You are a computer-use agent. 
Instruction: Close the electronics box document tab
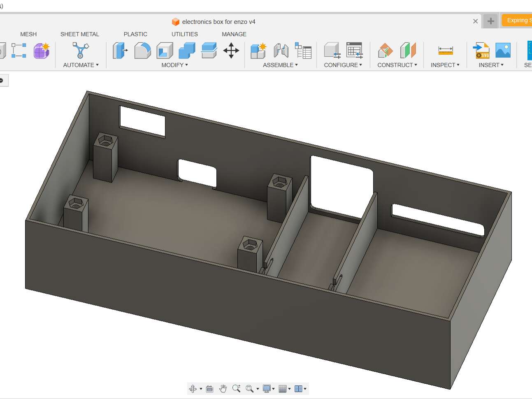coord(476,21)
